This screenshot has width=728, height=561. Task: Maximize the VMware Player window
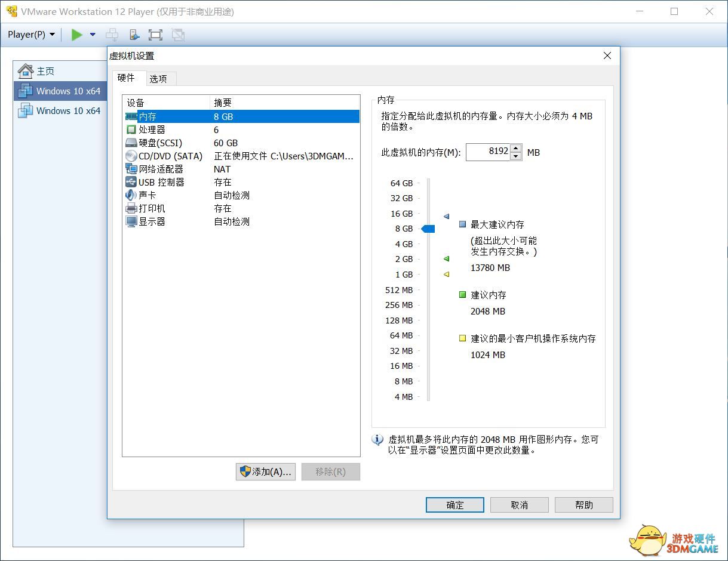[674, 11]
